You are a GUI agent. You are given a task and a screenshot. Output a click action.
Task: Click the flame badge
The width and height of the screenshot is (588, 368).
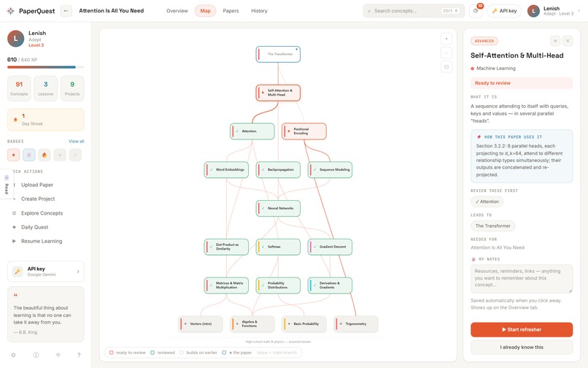click(x=45, y=155)
